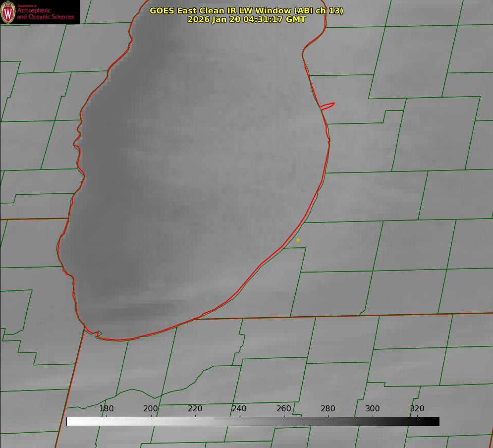The width and height of the screenshot is (493, 448).
Task: Click the 280 label on the colorbar
Action: coord(328,409)
